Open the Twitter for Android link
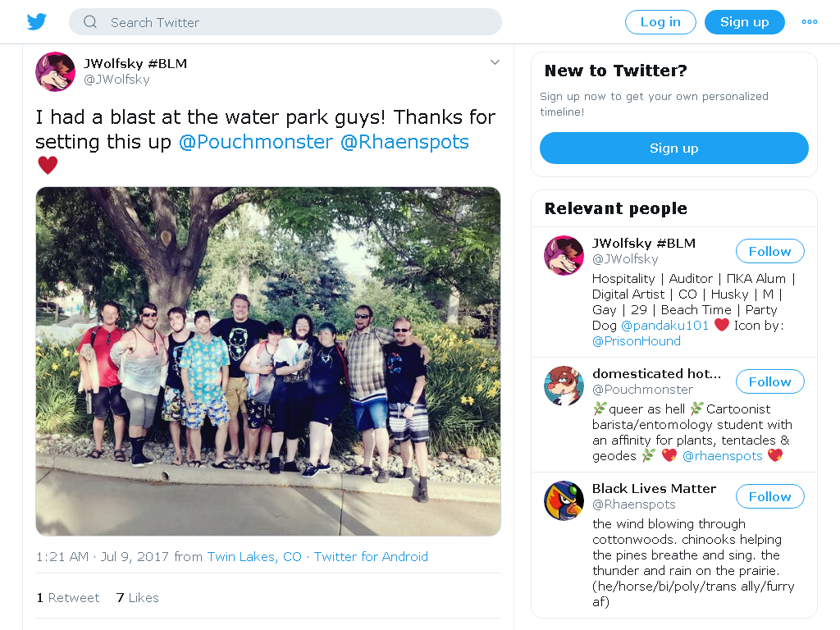 pyautogui.click(x=371, y=557)
